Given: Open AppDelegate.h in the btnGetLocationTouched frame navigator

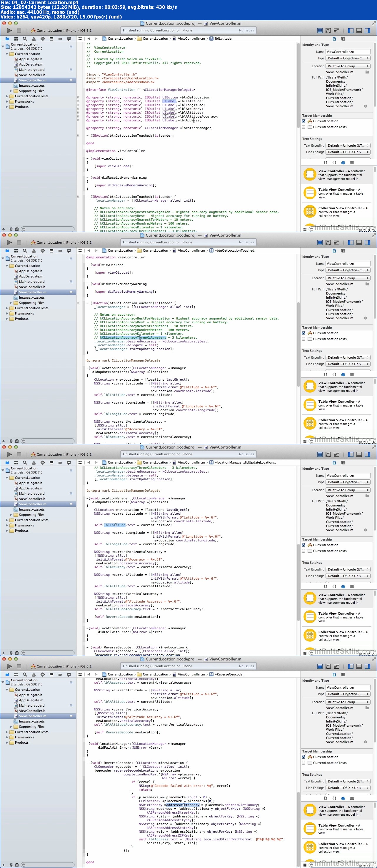Looking at the screenshot, I should [x=30, y=271].
